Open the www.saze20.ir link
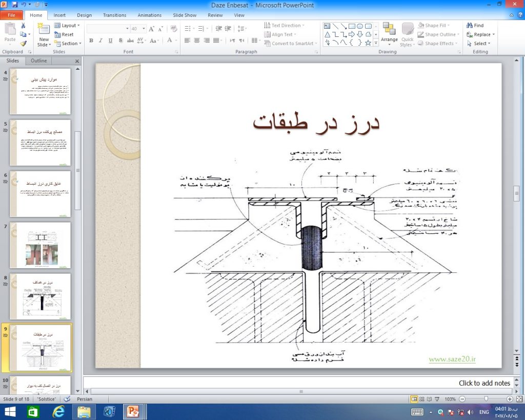Image resolution: width=525 pixels, height=420 pixels. pyautogui.click(x=452, y=359)
